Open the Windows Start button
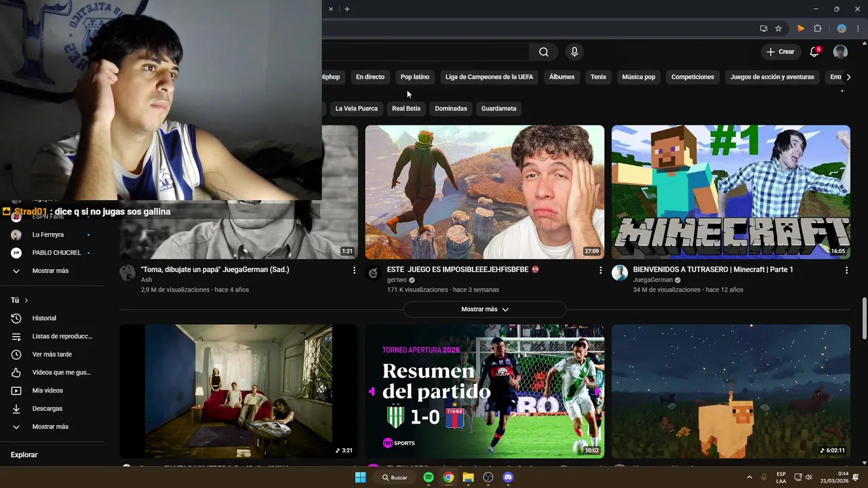 pyautogui.click(x=361, y=477)
